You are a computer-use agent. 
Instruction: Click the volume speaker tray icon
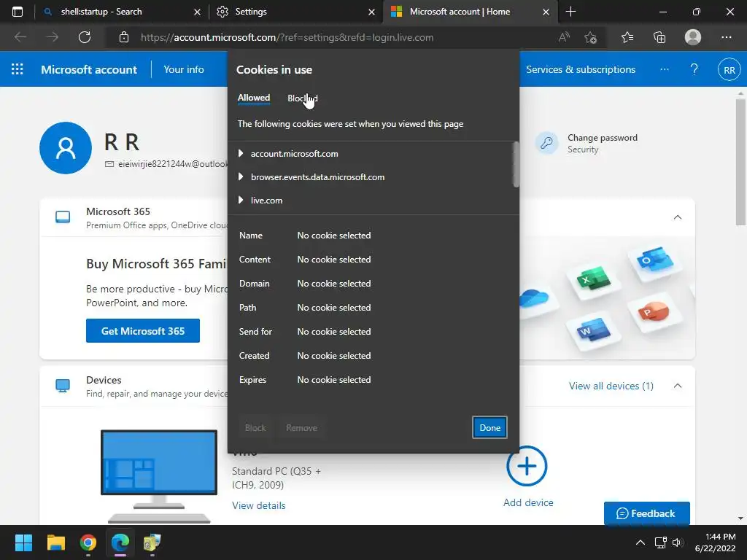(678, 542)
